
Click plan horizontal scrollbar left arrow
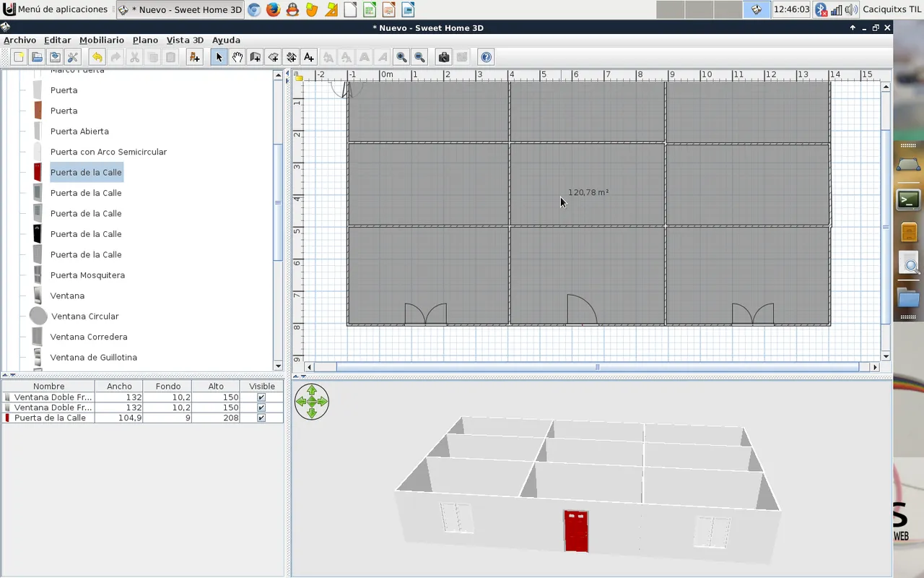click(x=309, y=367)
